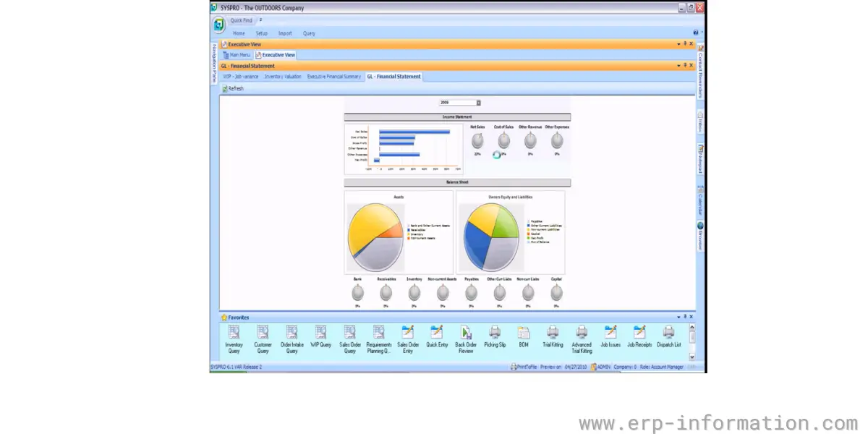Viewport: 868px width, 434px height.
Task: Click the Bank gauge knob
Action: tap(357, 293)
